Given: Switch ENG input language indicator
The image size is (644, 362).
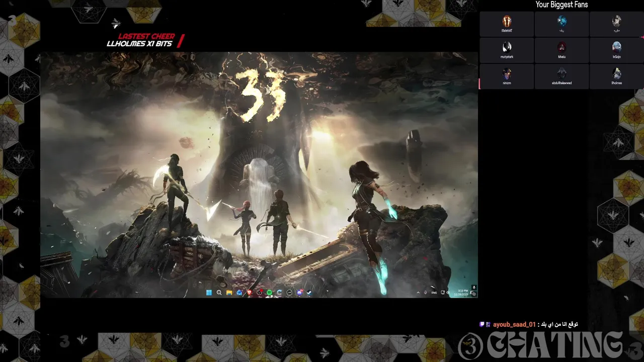Looking at the screenshot, I should (x=434, y=293).
